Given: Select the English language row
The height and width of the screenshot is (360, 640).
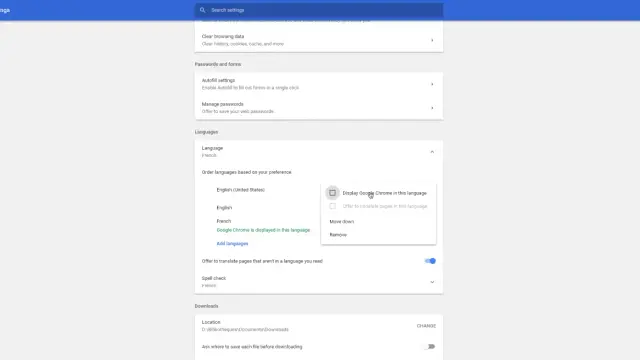Looking at the screenshot, I should click(x=224, y=208).
